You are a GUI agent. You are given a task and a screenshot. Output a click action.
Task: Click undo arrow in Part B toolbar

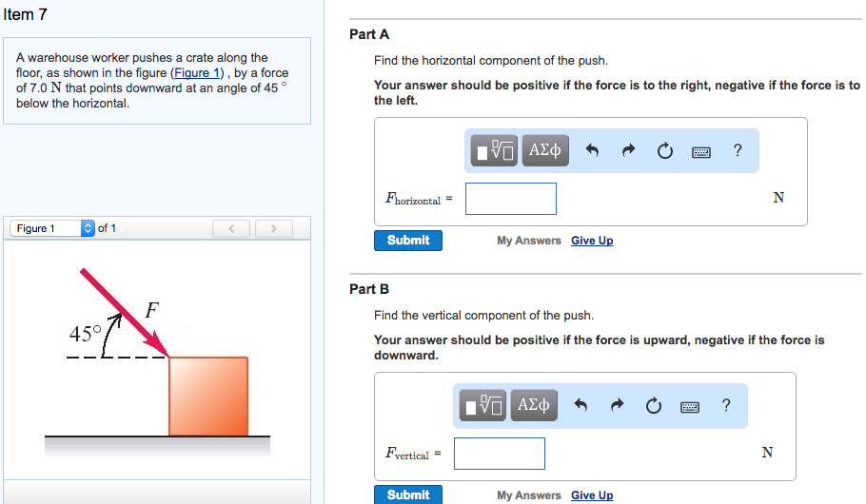click(x=581, y=405)
